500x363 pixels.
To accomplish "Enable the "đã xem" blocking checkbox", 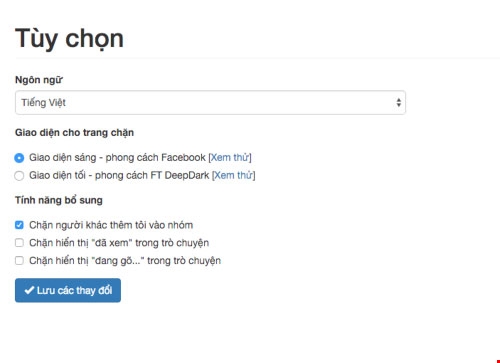I will [19, 243].
